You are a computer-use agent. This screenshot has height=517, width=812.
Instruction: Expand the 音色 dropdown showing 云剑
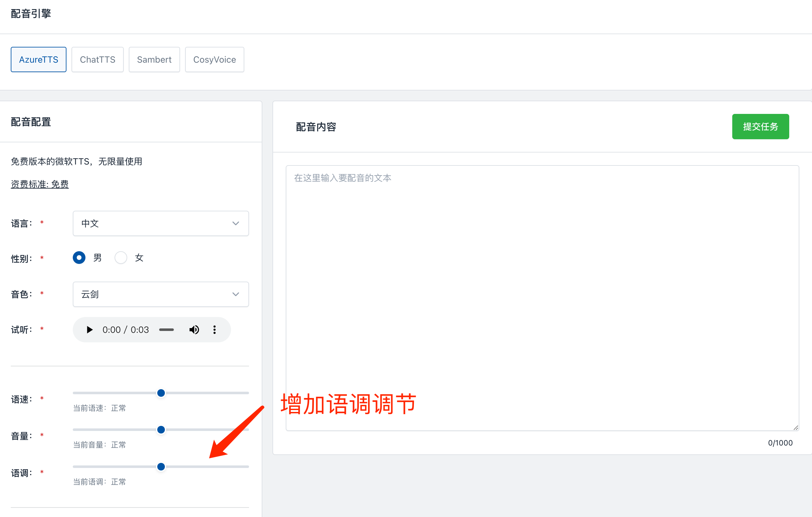[161, 294]
